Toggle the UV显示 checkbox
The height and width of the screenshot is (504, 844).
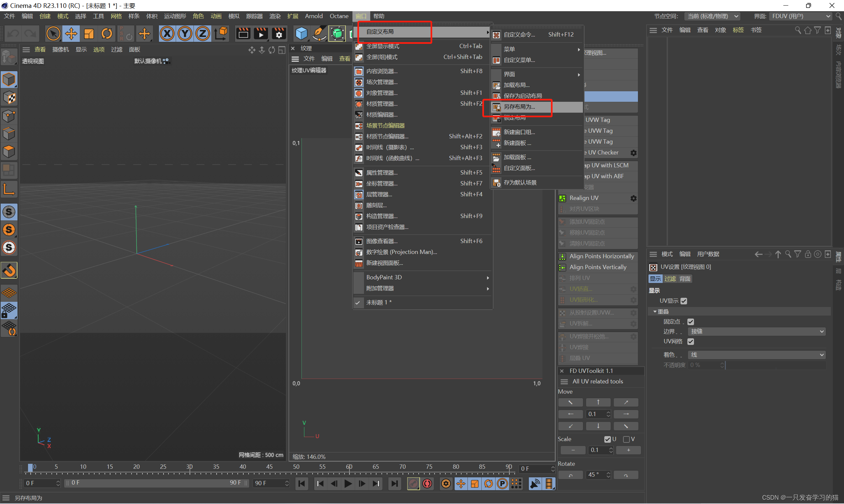click(684, 301)
